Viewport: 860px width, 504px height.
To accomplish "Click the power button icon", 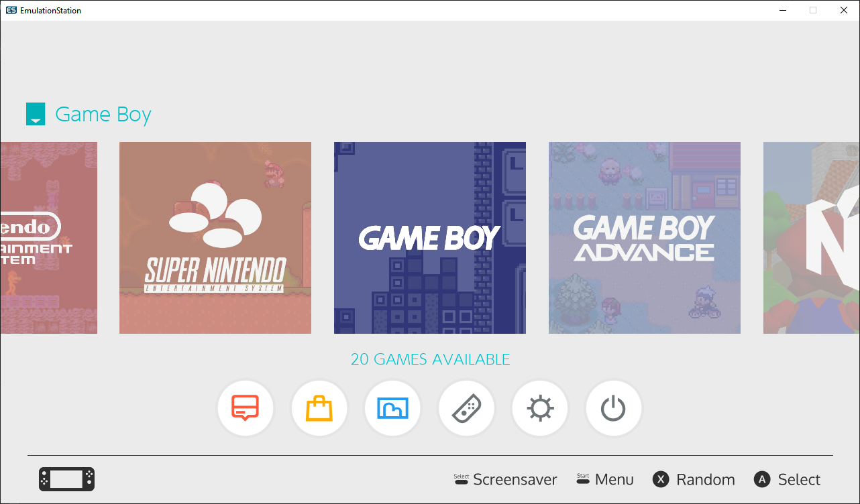I will pyautogui.click(x=614, y=408).
